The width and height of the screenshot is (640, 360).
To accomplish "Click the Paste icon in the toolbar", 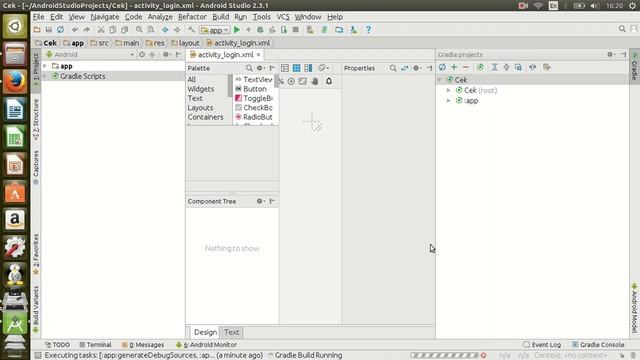I will click(x=124, y=30).
